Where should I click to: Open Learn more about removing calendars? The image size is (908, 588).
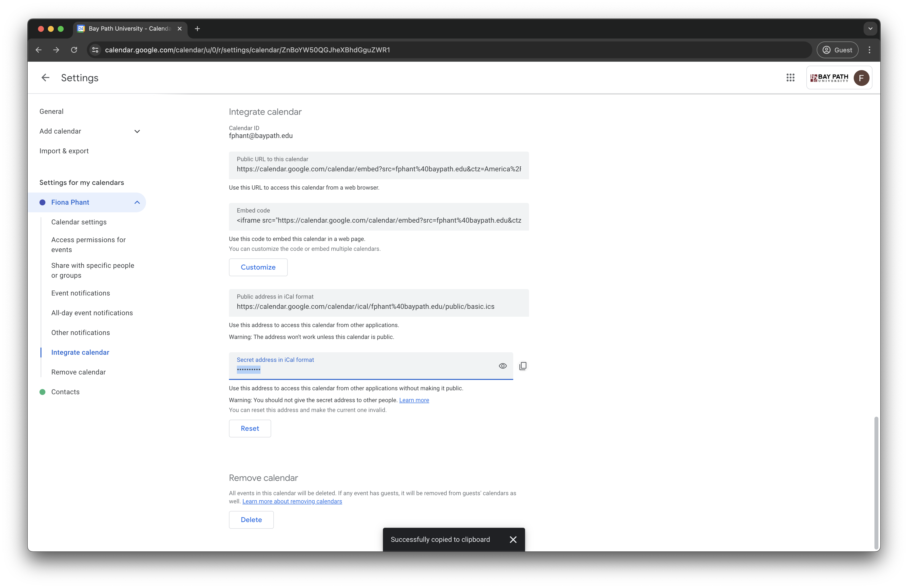pyautogui.click(x=292, y=501)
